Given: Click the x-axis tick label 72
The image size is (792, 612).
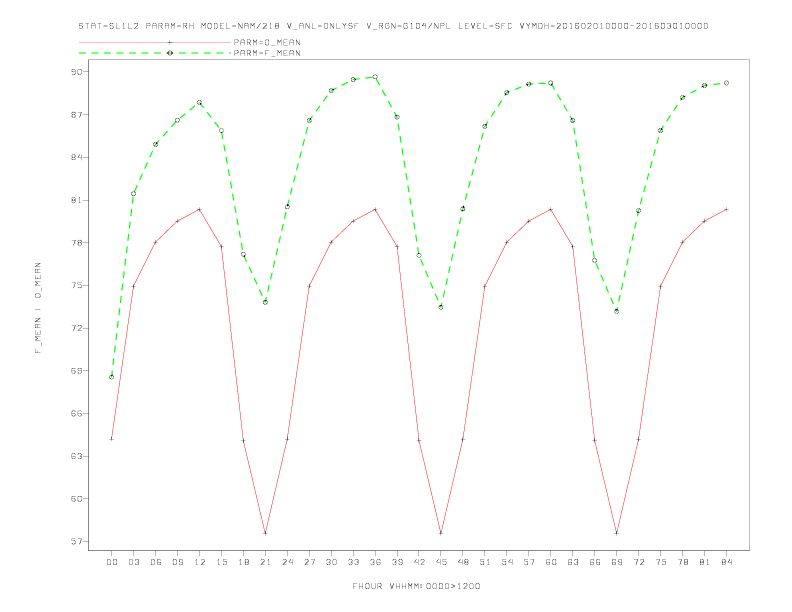Looking at the screenshot, I should pyautogui.click(x=639, y=562).
